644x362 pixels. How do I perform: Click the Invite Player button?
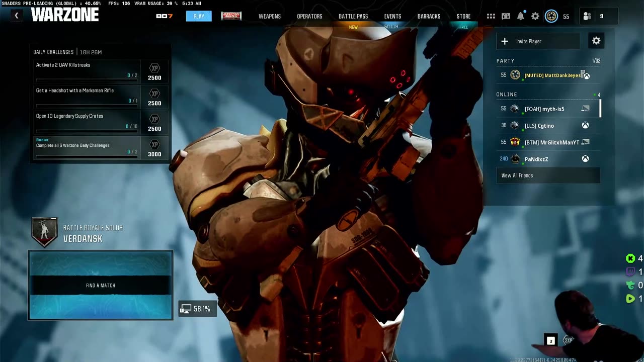[x=538, y=41]
